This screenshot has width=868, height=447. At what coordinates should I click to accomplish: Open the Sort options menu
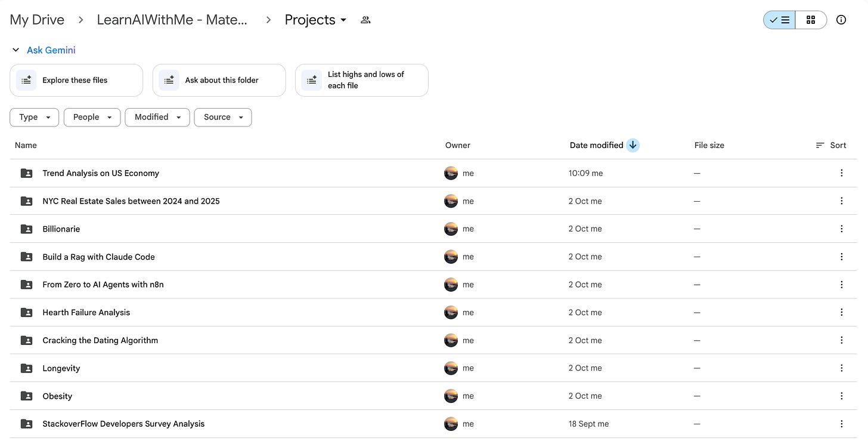tap(830, 145)
